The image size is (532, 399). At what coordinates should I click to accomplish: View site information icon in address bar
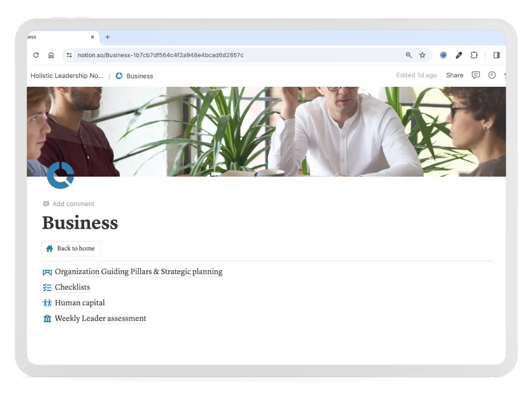pos(69,55)
